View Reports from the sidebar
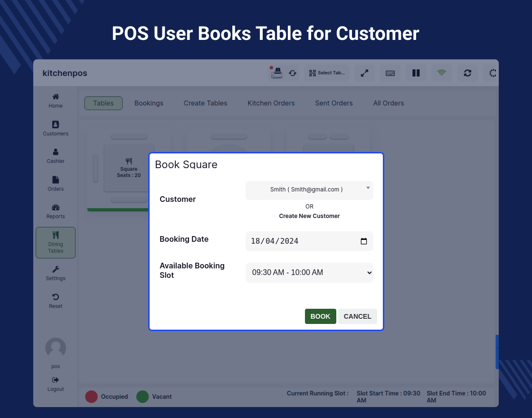This screenshot has height=418, width=532. [56, 210]
